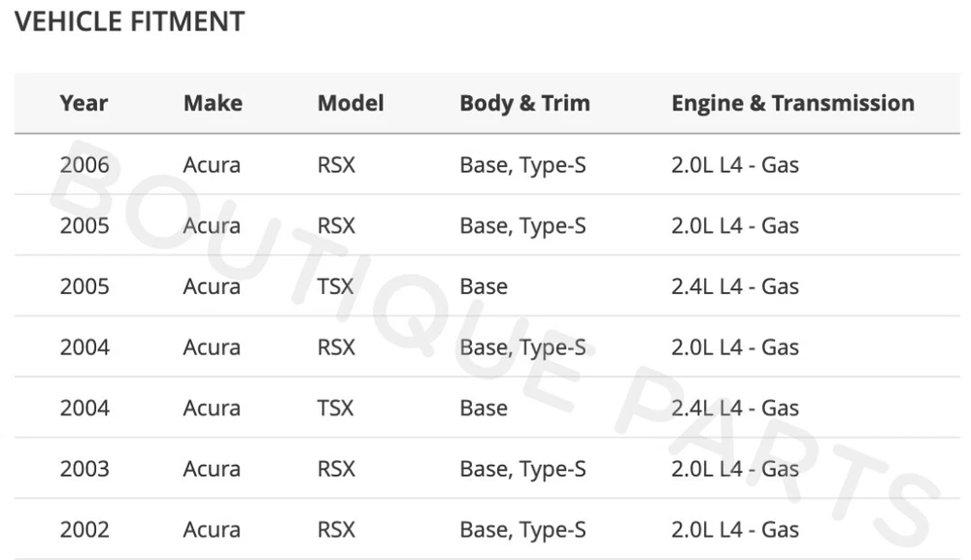Click the Year column header
971x560 pixels.
(84, 103)
